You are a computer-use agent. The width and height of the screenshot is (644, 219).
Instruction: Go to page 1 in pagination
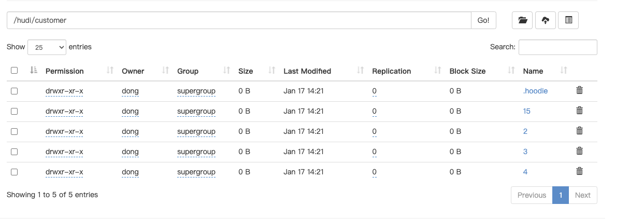point(560,195)
